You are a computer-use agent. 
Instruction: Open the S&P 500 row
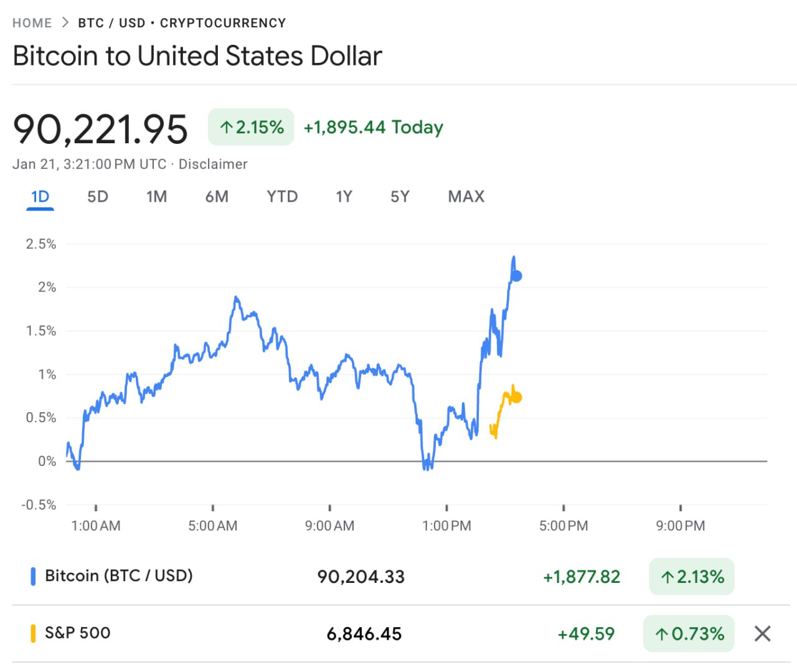78,633
